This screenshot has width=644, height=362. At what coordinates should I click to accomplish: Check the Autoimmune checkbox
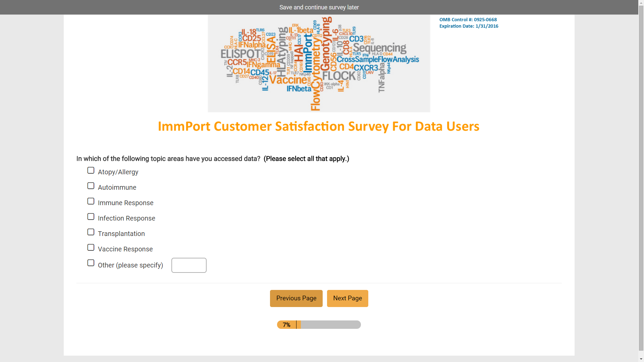click(91, 186)
